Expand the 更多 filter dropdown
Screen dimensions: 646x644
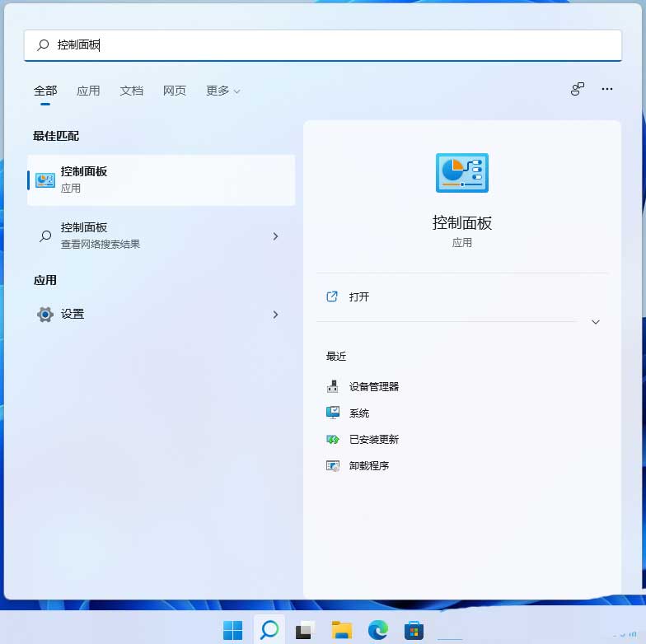tap(222, 91)
